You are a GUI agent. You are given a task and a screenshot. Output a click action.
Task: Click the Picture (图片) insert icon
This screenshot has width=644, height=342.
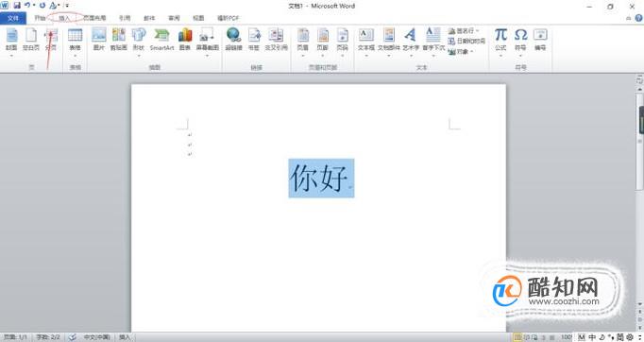98,40
